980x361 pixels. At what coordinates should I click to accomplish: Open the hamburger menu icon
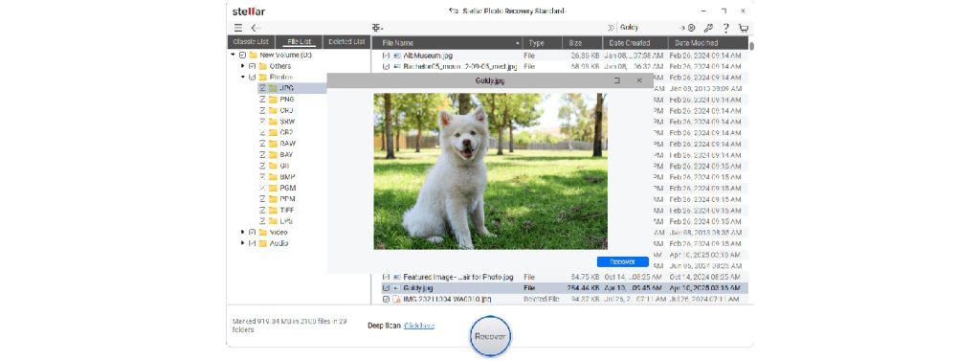tap(238, 28)
